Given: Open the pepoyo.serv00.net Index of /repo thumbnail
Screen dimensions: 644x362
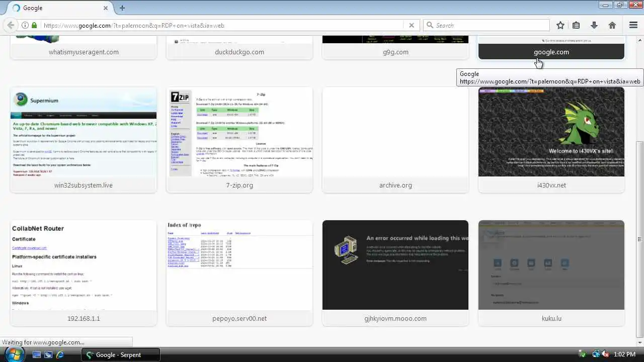Looking at the screenshot, I should (239, 265).
